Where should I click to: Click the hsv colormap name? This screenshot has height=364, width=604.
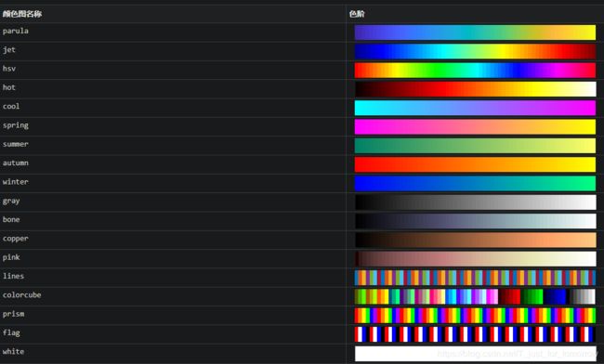coord(9,69)
